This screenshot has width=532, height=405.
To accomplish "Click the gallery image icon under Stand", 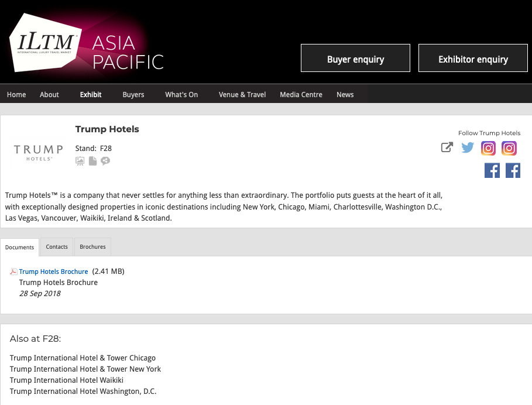I will coord(80,161).
